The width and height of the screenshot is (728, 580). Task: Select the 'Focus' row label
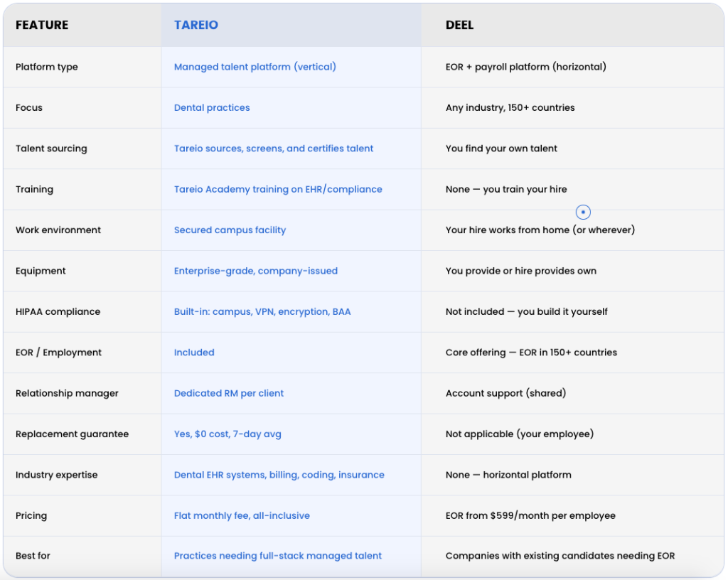pos(28,107)
